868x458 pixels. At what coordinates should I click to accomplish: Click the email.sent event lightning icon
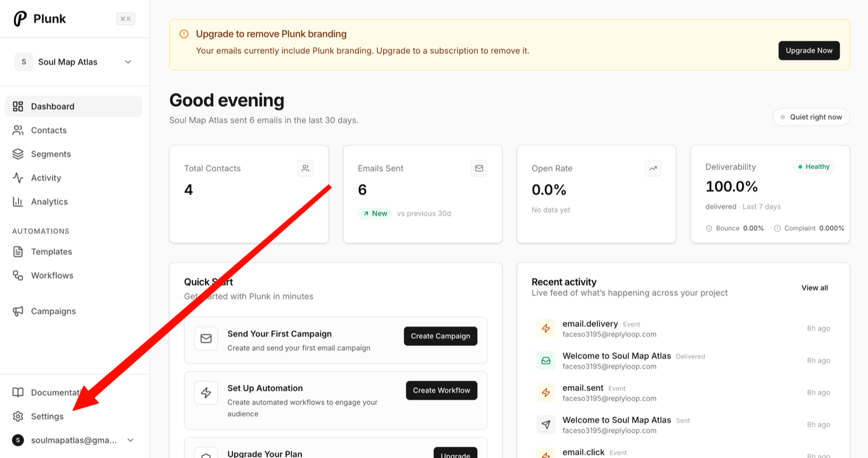[546, 392]
